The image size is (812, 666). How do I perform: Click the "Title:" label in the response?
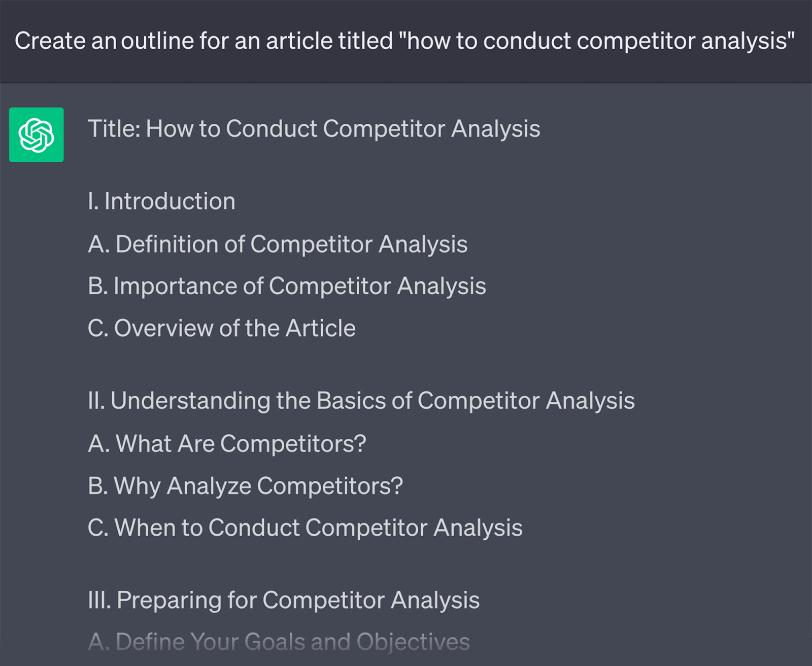pyautogui.click(x=114, y=128)
